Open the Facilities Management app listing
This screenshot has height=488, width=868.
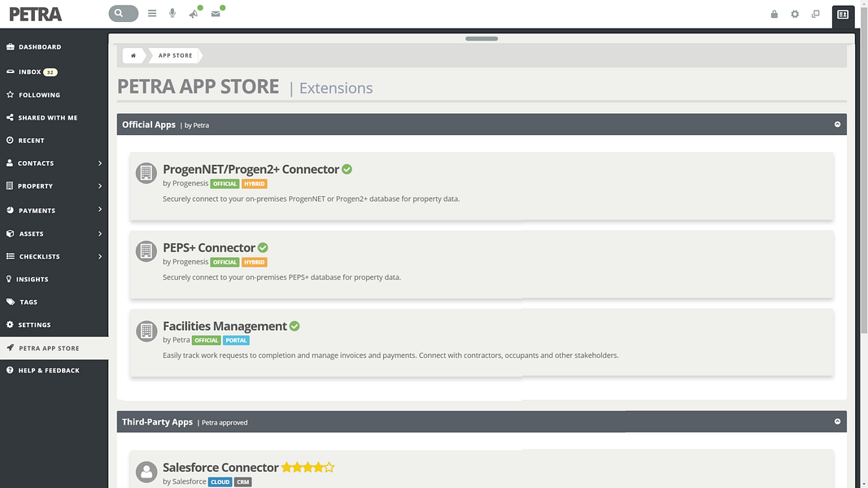pos(225,326)
